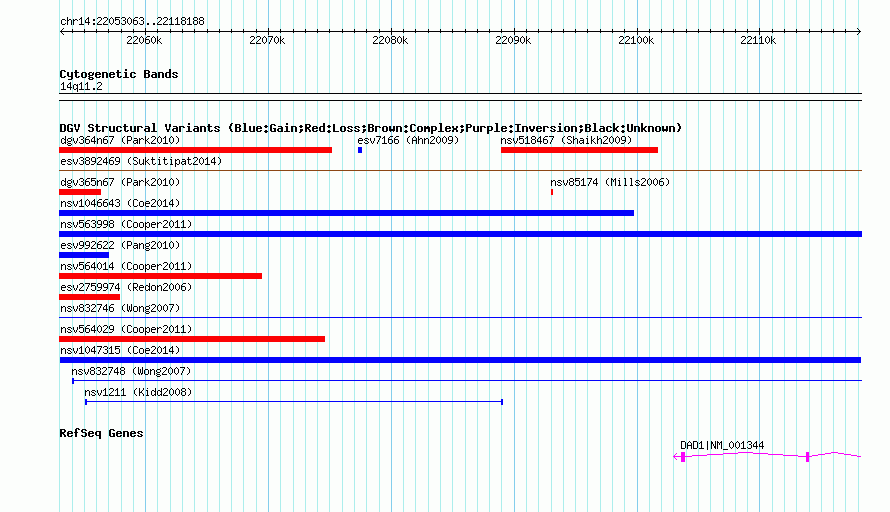This screenshot has height=512, width=890.
Task: Open nsv518467 (Shaikh2009) variant label
Action: [x=566, y=140]
